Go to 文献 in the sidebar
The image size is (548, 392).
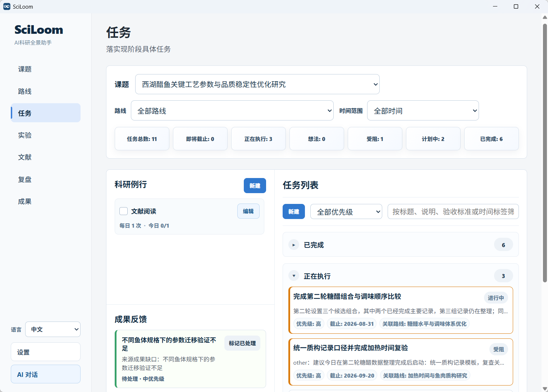pyautogui.click(x=46, y=157)
